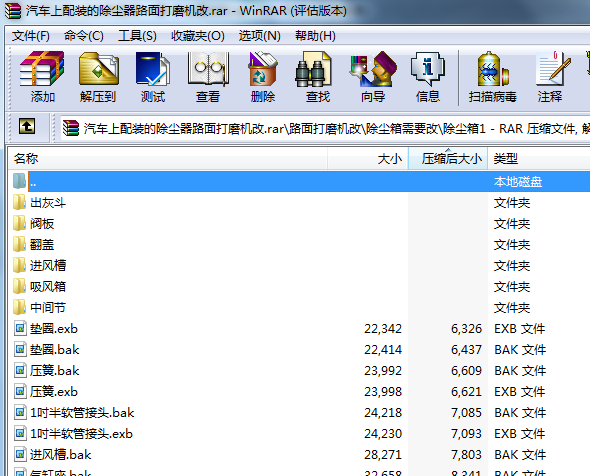Click WinRAR icon in the title bar
Image resolution: width=590 pixels, height=476 pixels.
point(12,11)
